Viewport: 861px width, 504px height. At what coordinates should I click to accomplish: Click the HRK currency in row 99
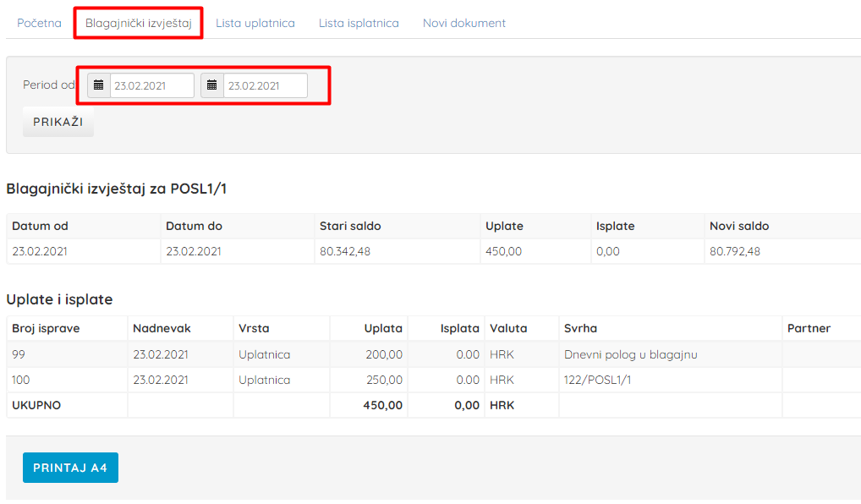point(502,354)
